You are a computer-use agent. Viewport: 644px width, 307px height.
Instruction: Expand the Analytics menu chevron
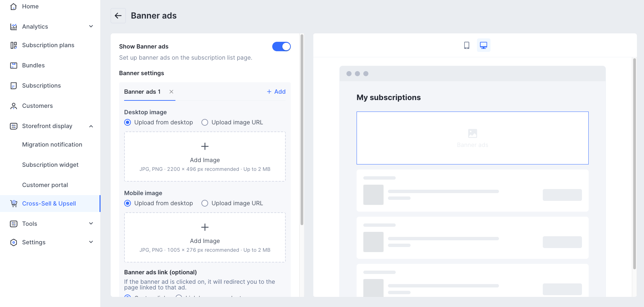(91, 26)
